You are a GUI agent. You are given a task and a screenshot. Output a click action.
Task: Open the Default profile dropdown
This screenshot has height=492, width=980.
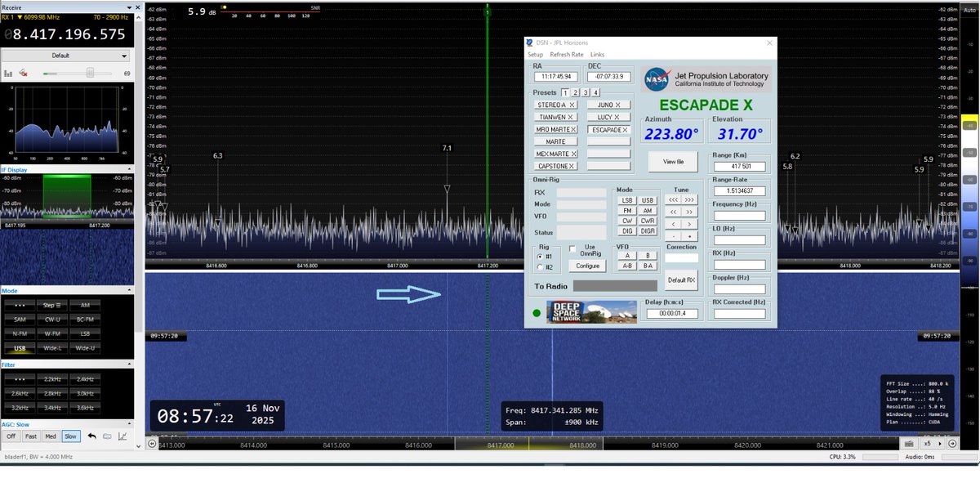65,56
